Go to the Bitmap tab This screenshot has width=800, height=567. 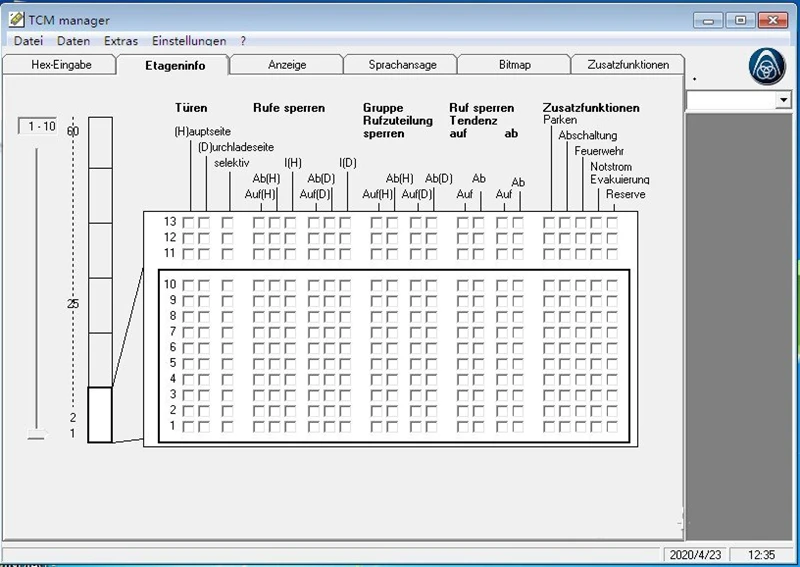pyautogui.click(x=515, y=65)
